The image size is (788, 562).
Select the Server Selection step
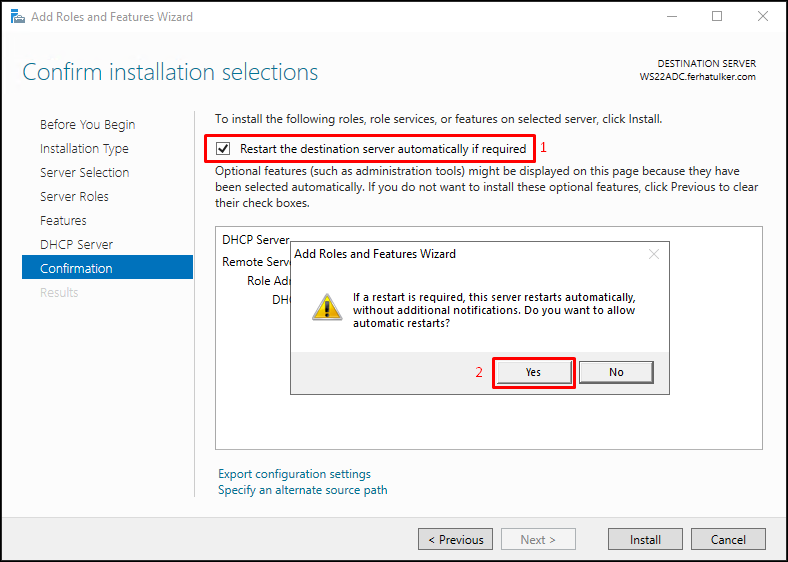(84, 172)
